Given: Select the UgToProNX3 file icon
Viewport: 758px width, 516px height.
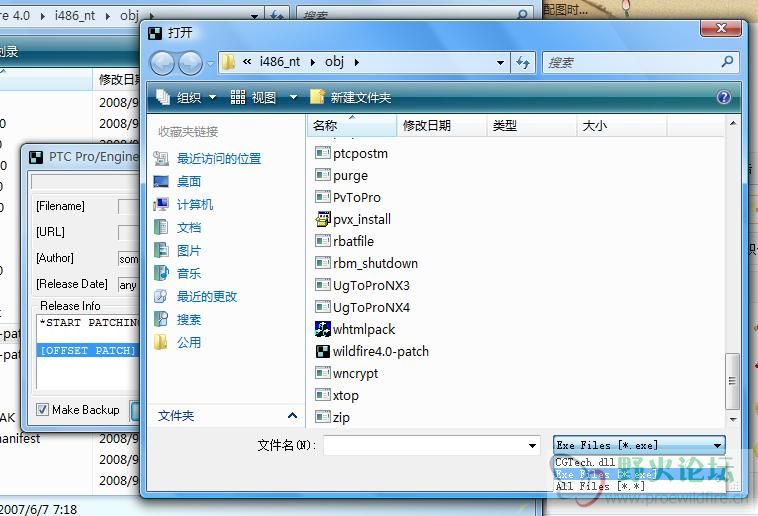Looking at the screenshot, I should (x=323, y=285).
